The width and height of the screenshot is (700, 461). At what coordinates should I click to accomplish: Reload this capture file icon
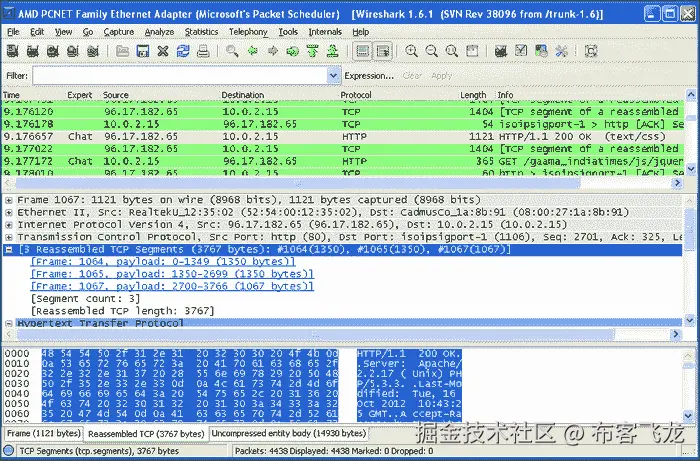tap(183, 51)
